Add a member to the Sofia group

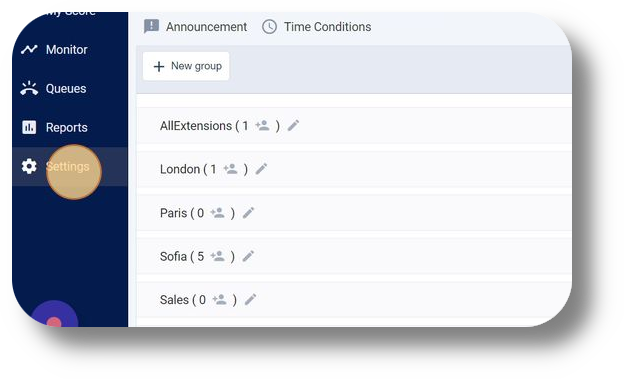[218, 256]
